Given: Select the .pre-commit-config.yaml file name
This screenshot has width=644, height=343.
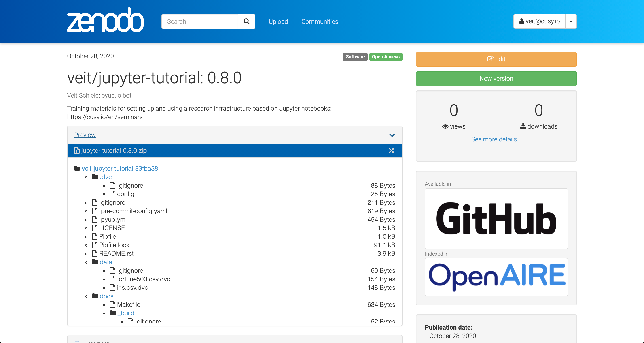Looking at the screenshot, I should pos(133,211).
